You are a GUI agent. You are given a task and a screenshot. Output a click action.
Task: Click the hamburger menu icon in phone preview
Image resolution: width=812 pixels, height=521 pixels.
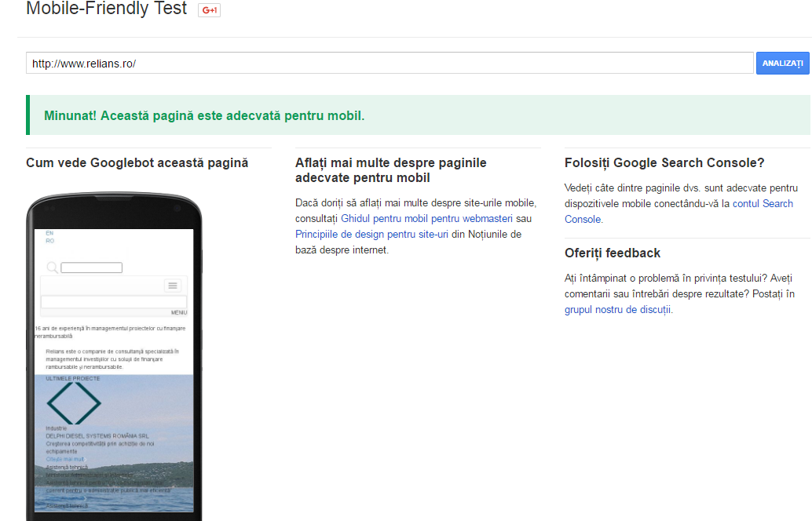coord(173,285)
